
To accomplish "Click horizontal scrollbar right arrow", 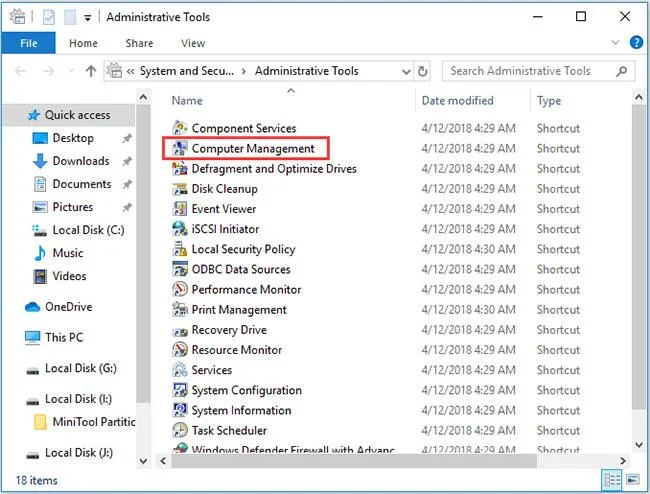I will tap(622, 461).
